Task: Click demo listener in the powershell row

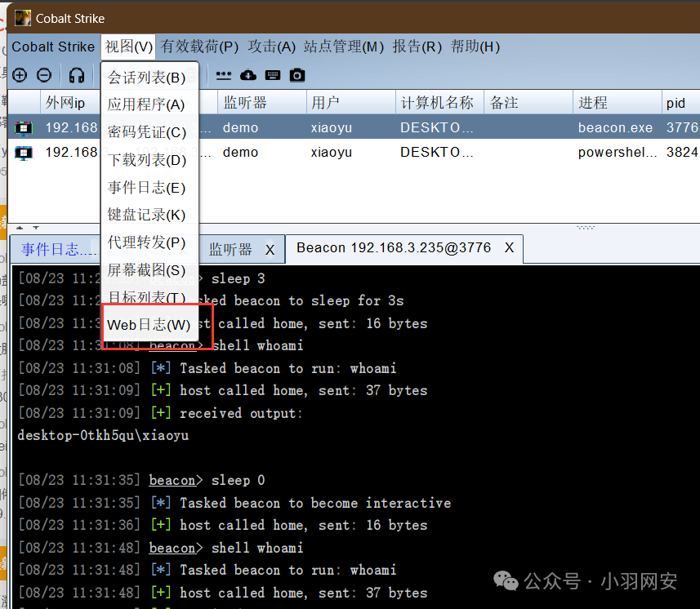Action: pyautogui.click(x=240, y=152)
